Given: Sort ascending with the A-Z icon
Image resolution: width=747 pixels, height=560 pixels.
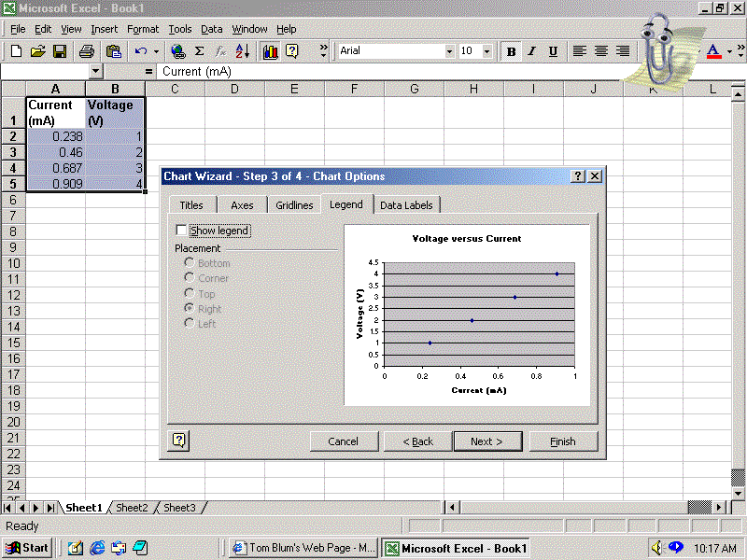Looking at the screenshot, I should tap(242, 51).
